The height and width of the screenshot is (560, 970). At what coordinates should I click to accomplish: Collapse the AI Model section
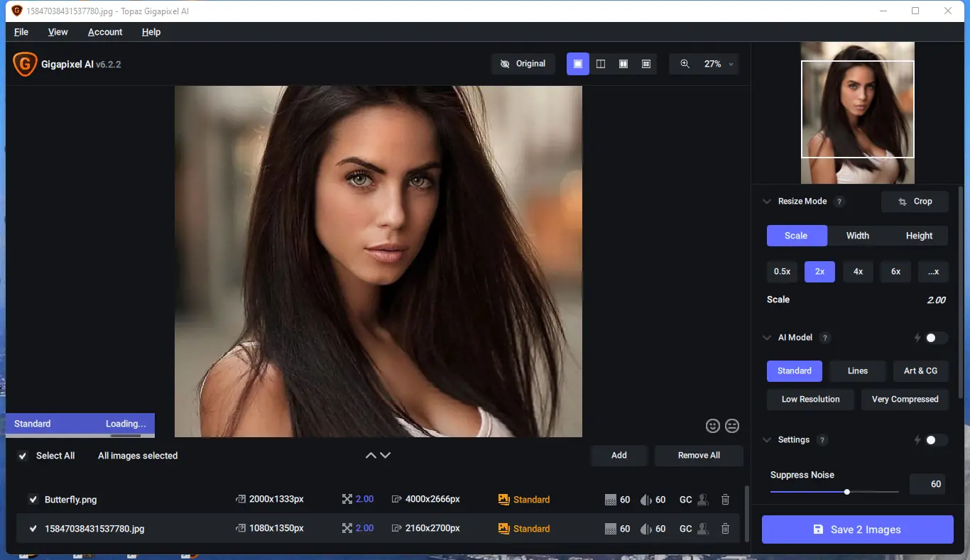point(767,338)
